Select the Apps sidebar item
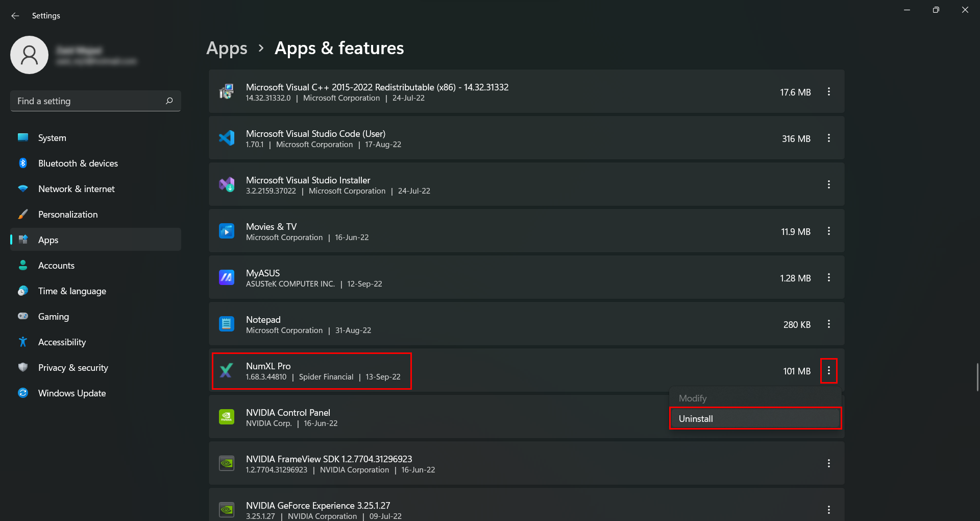This screenshot has width=980, height=521. 95,240
